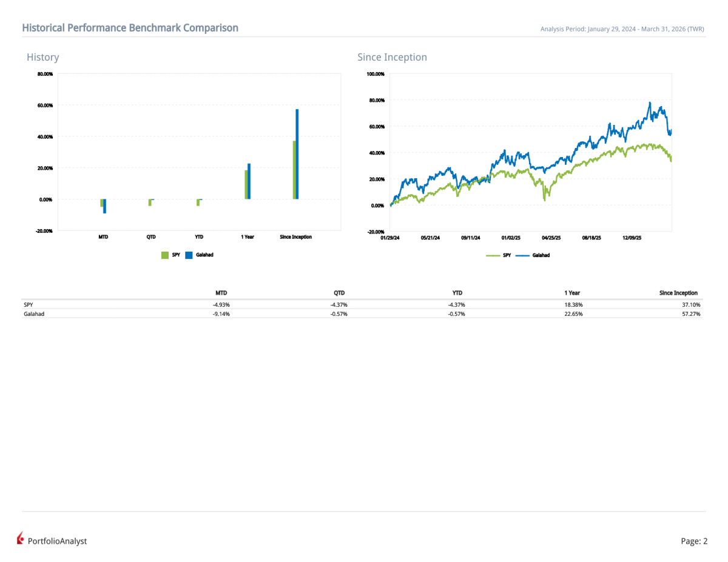
Task: Click the 05/21/24 date on the line chart axis
Action: pos(430,238)
